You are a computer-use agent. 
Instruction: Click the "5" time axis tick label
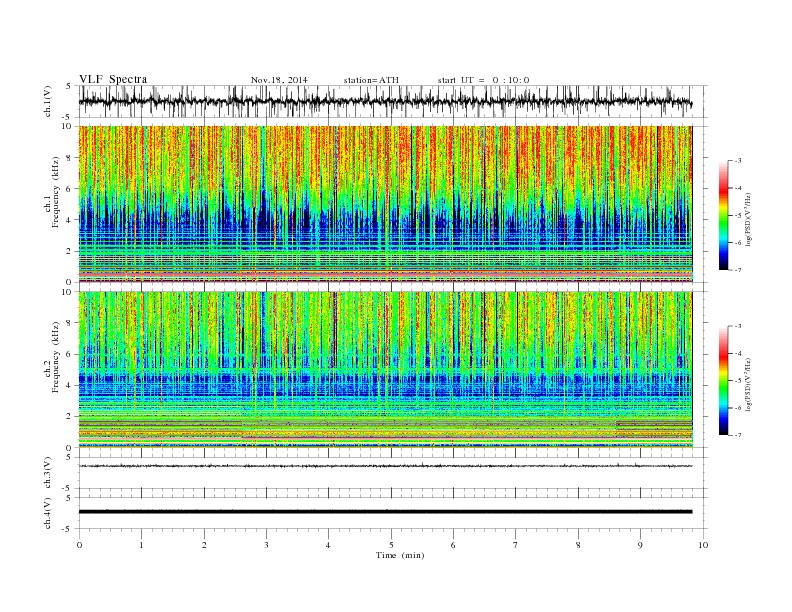(x=391, y=545)
